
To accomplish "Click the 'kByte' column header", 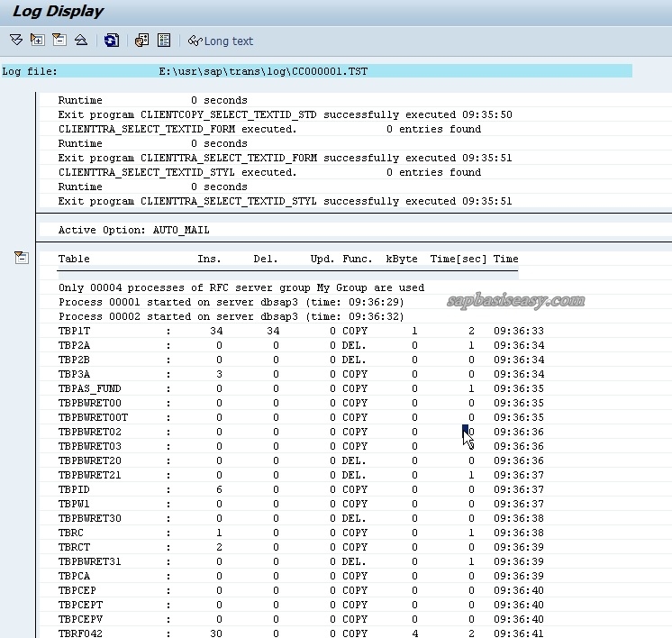I will tap(402, 259).
